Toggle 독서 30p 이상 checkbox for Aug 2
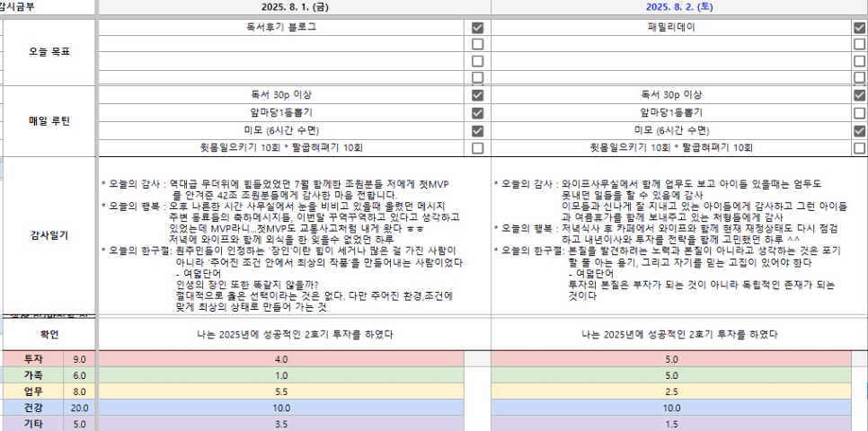This screenshot has width=868, height=431. [859, 95]
